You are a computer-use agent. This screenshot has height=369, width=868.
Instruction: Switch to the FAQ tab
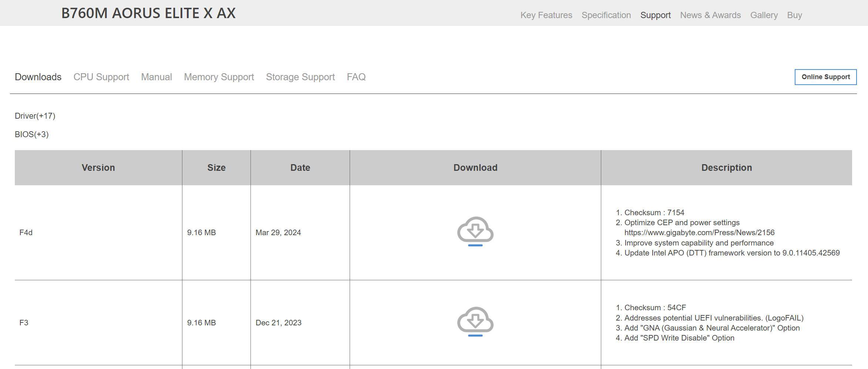click(x=356, y=77)
